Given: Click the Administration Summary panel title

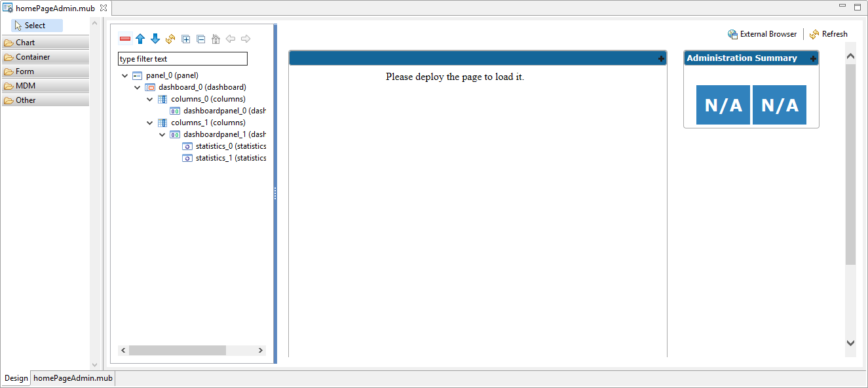Looking at the screenshot, I should (x=742, y=58).
